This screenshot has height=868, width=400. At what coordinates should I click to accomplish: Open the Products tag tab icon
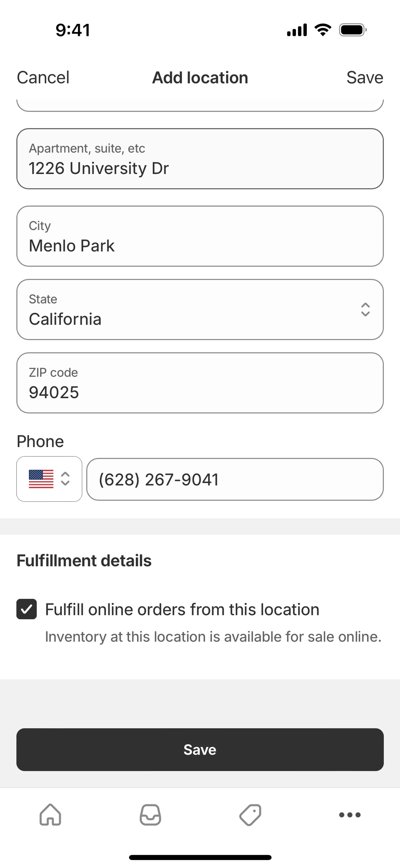point(250,815)
